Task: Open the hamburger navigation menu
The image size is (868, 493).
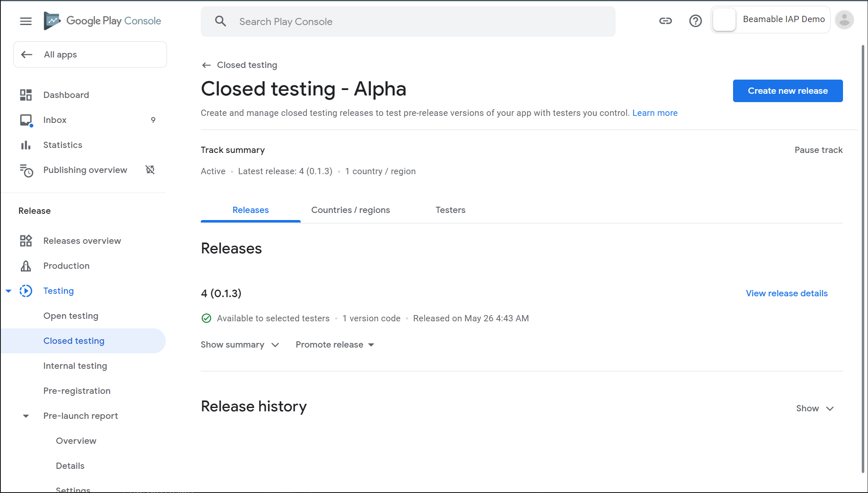Action: pyautogui.click(x=26, y=21)
